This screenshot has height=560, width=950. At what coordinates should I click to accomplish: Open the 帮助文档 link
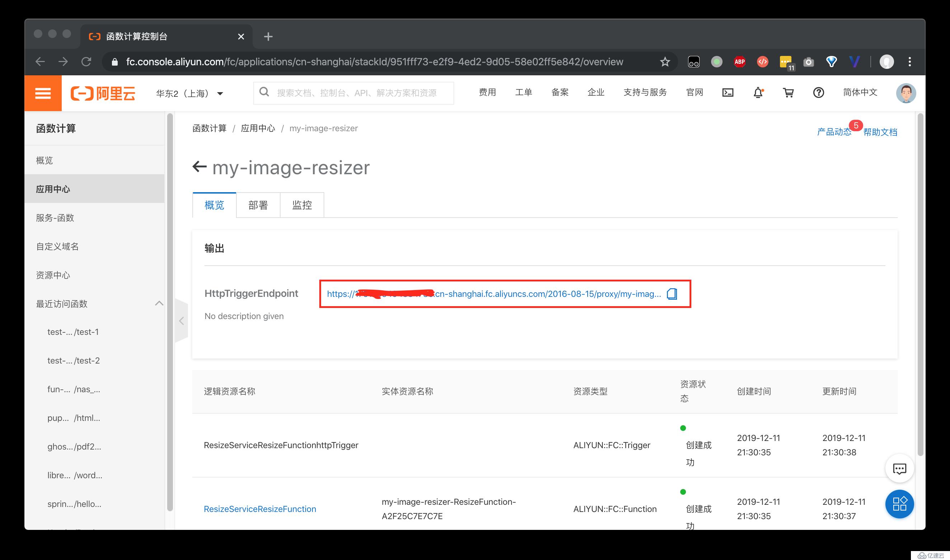pos(880,132)
